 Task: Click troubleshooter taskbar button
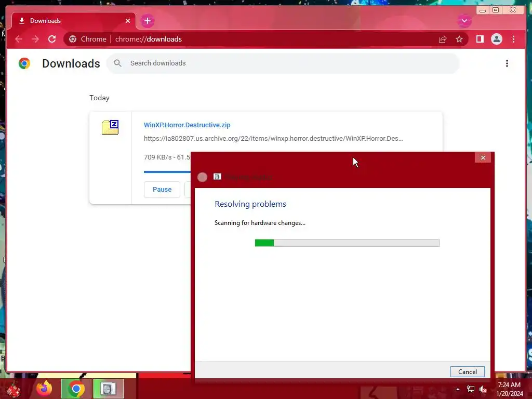click(x=108, y=389)
